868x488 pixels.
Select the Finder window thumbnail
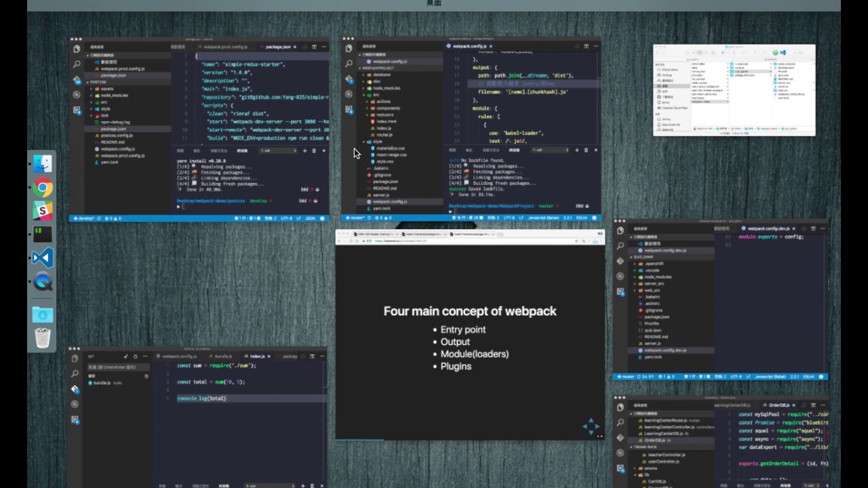click(x=734, y=90)
